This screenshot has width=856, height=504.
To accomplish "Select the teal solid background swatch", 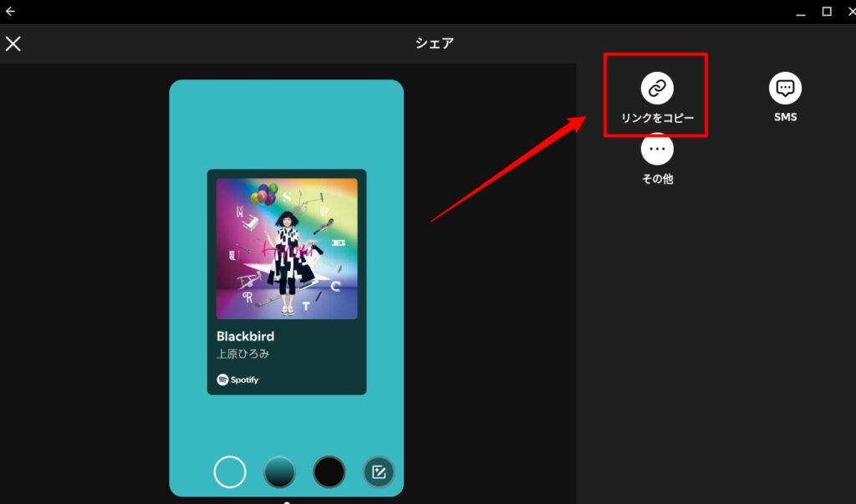I will tap(230, 471).
